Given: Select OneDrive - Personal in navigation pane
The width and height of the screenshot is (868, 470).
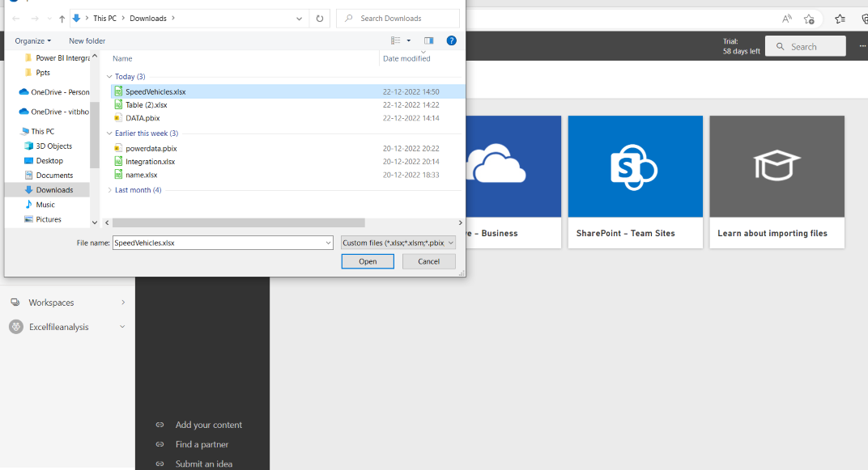Looking at the screenshot, I should tap(54, 91).
